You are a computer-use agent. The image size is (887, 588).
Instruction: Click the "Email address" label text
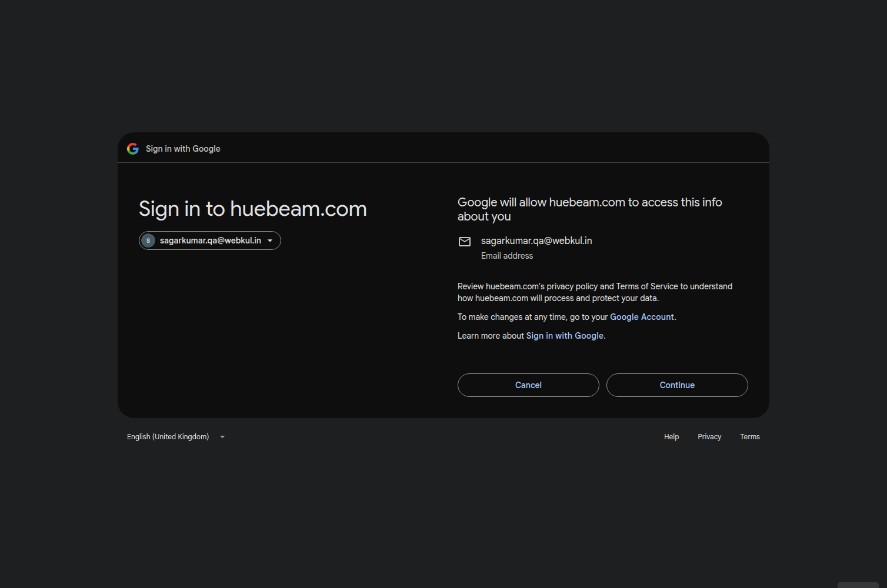507,256
